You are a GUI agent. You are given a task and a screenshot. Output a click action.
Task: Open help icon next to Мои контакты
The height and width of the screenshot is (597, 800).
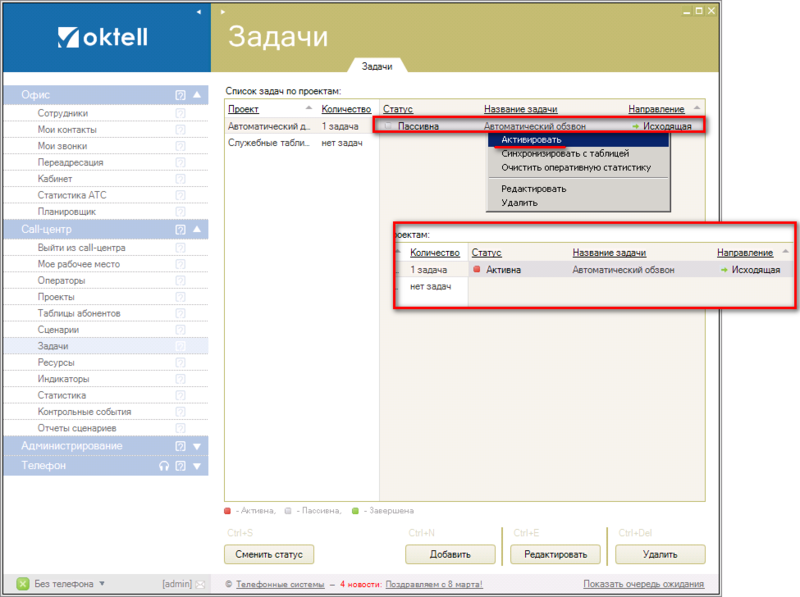pos(181,130)
